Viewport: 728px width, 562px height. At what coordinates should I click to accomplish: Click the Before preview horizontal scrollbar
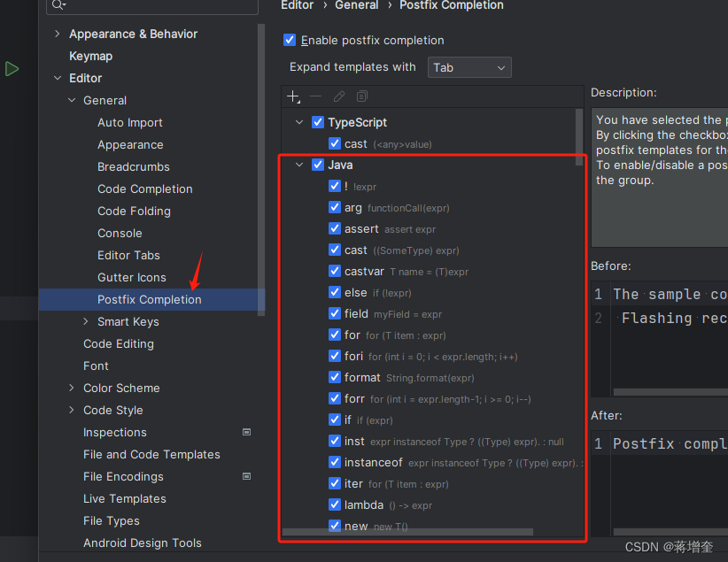670,392
